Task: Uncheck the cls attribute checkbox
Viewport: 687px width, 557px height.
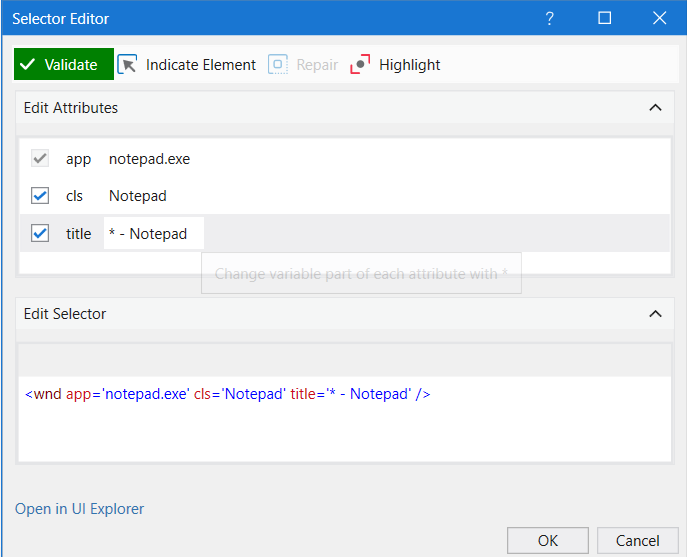Action: (40, 196)
